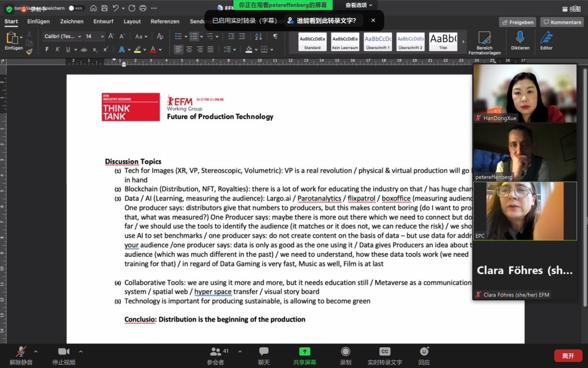588x368 pixels.
Task: Click the format painter brush icon
Action: pyautogui.click(x=29, y=52)
